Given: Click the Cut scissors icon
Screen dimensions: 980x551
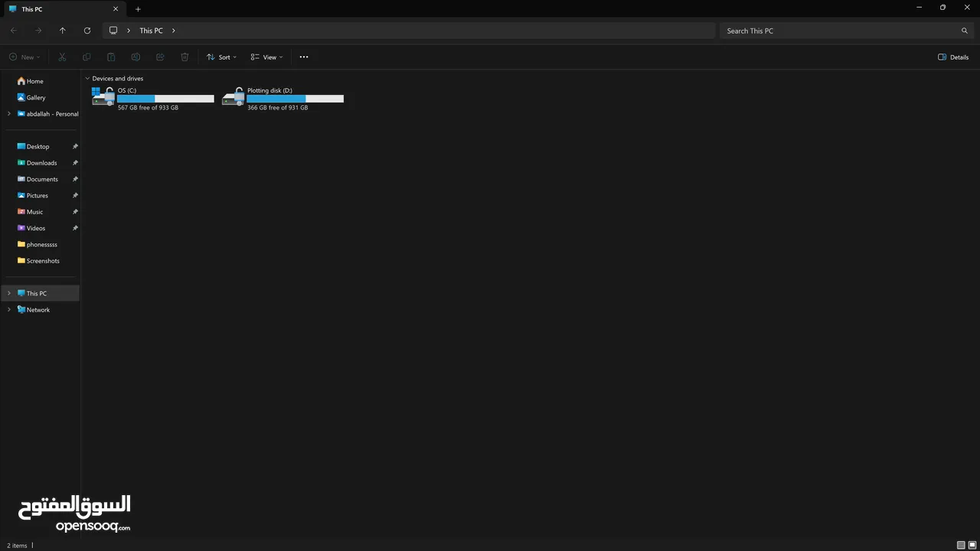Looking at the screenshot, I should 62,57.
